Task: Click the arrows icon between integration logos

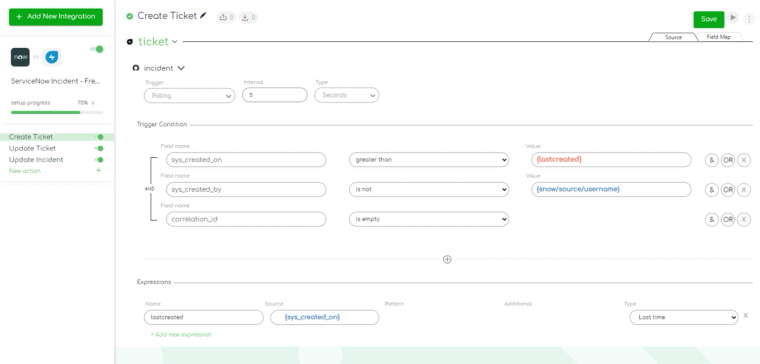Action: point(36,57)
